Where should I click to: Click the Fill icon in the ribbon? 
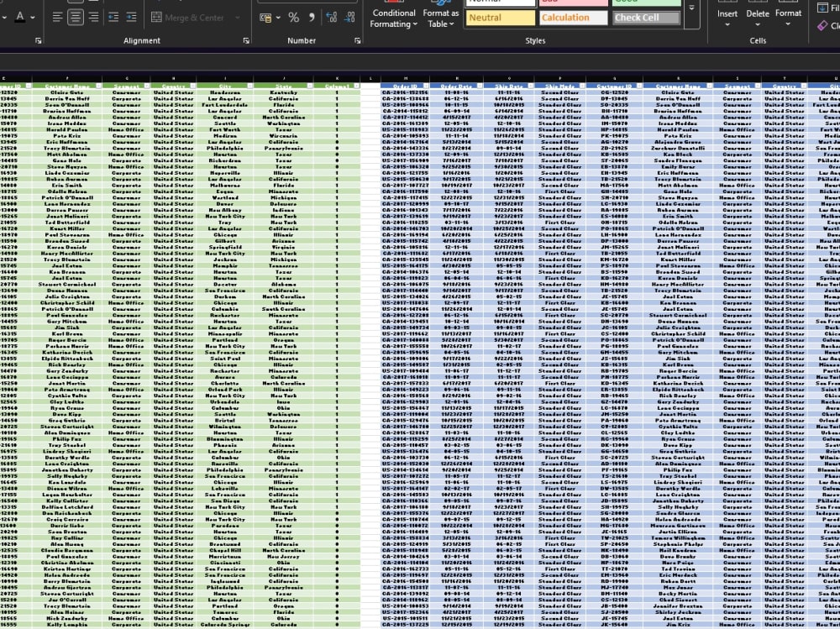822,8
